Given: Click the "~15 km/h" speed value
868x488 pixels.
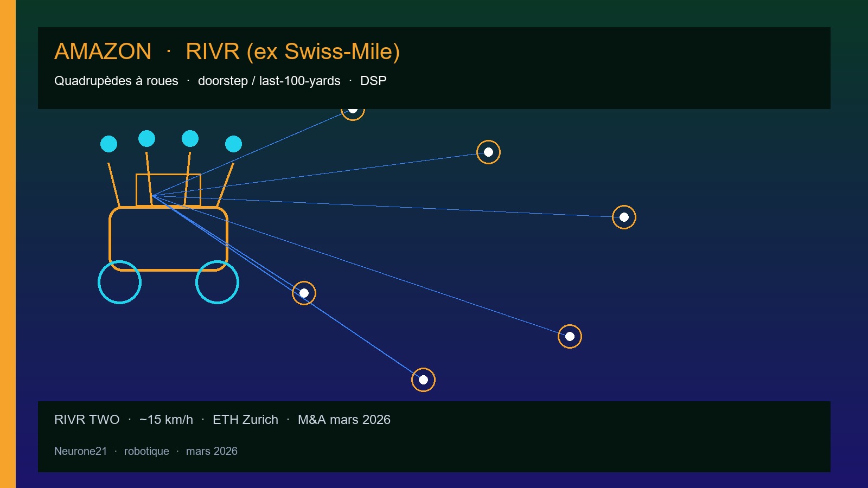Looking at the screenshot, I should (x=166, y=420).
